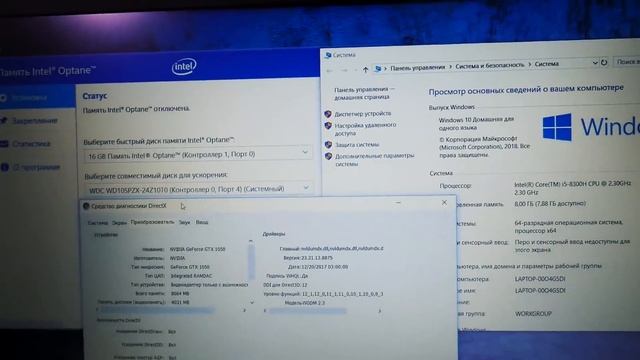Screen dimensions: 640x360
Task: Click the statistics icon beside Статистика
Action: pos(4,144)
